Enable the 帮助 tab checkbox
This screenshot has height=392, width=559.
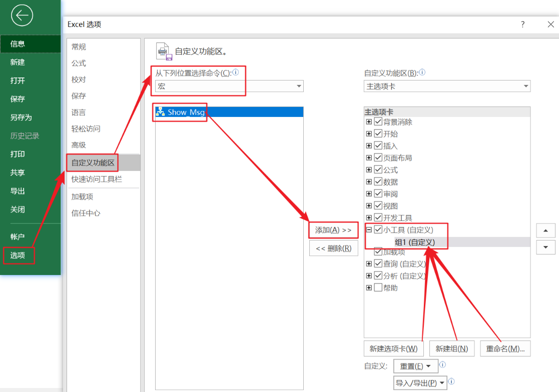click(x=378, y=287)
